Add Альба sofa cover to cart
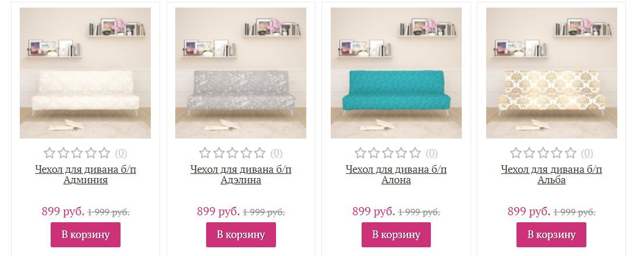This screenshot has width=644, height=256. coord(551,234)
